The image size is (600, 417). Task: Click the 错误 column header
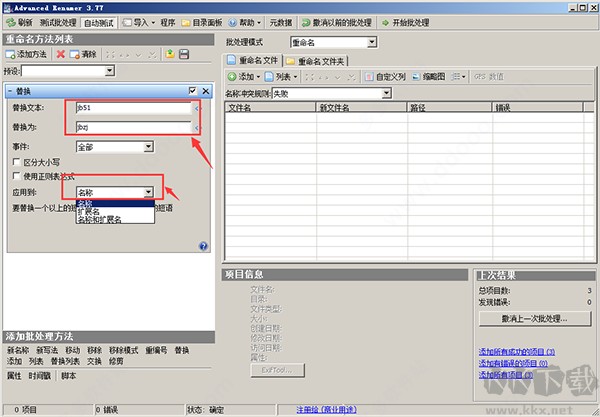point(538,108)
